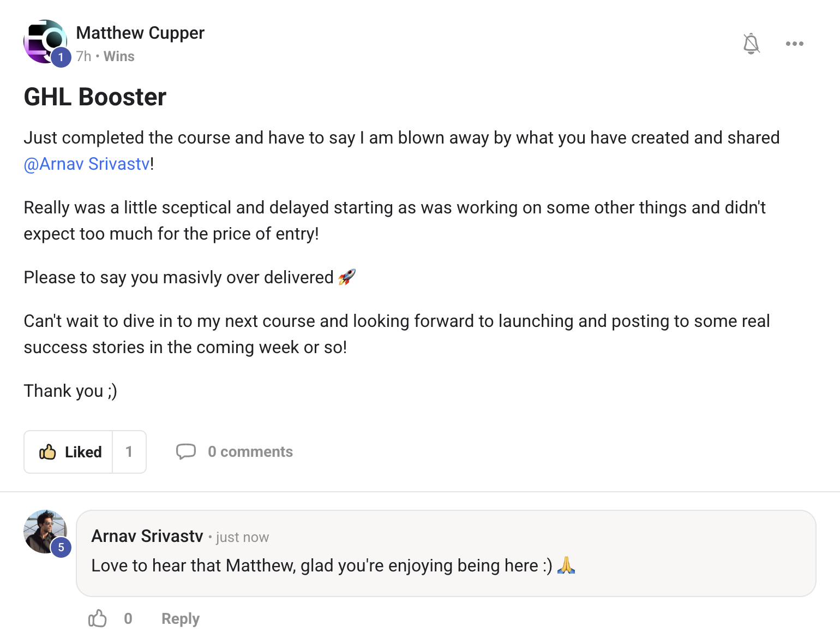840x632 pixels.
Task: Click the 7h post timestamp
Action: (83, 56)
